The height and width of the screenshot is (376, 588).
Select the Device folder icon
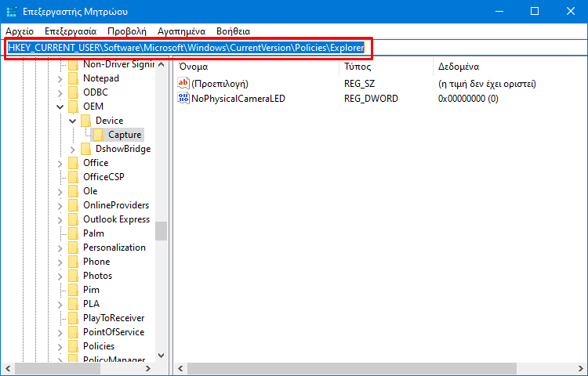pos(86,121)
